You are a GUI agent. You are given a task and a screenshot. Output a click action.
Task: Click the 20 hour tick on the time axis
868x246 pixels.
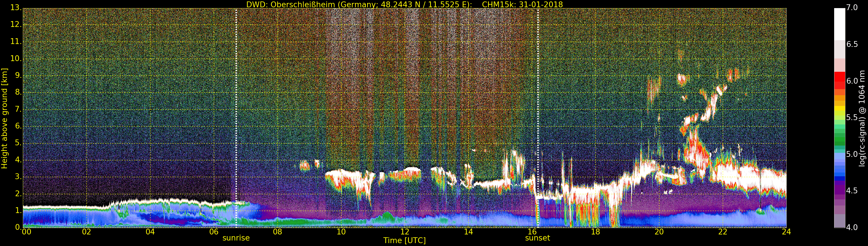click(x=659, y=232)
